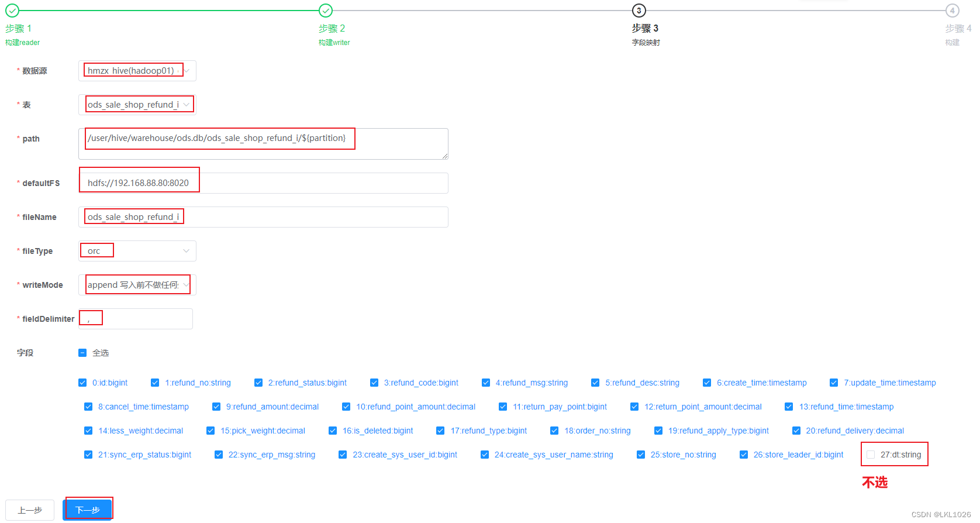
Task: Open the 数据源 dropdown
Action: tap(137, 71)
